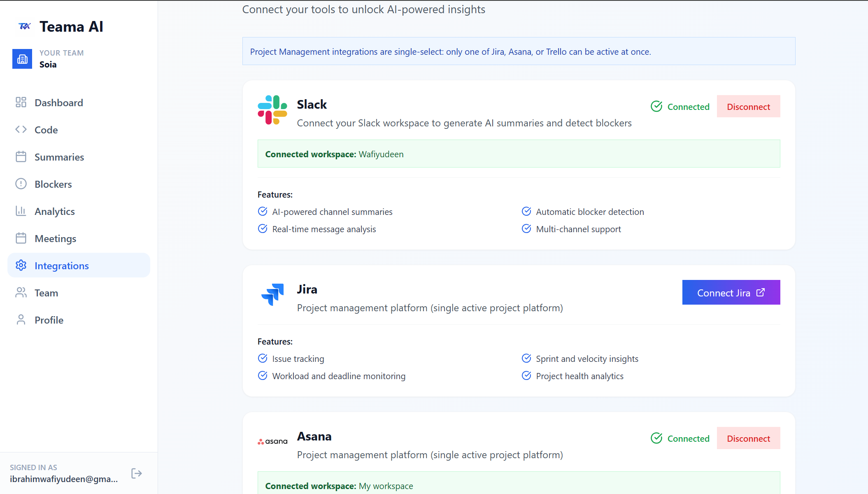The width and height of the screenshot is (868, 494).
Task: Click the Jira logo icon
Action: click(x=272, y=294)
